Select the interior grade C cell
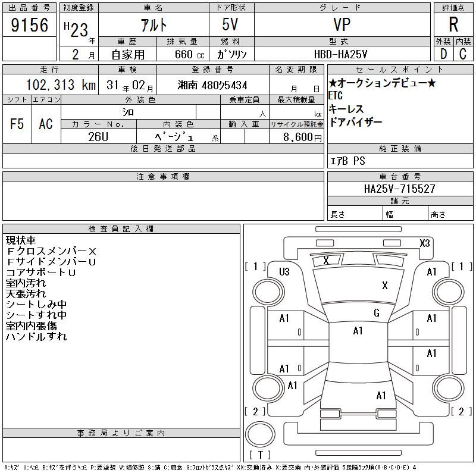Screen dimensions: 476x476 click(463, 54)
